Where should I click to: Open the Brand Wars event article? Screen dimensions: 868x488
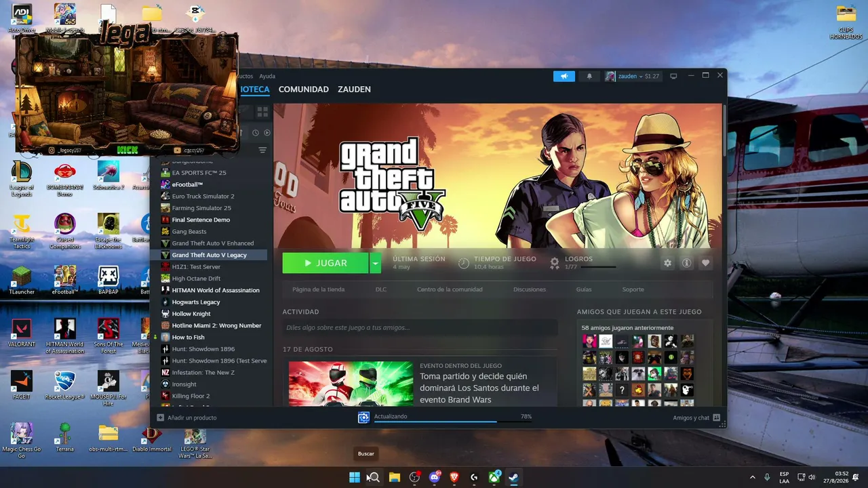(x=479, y=388)
